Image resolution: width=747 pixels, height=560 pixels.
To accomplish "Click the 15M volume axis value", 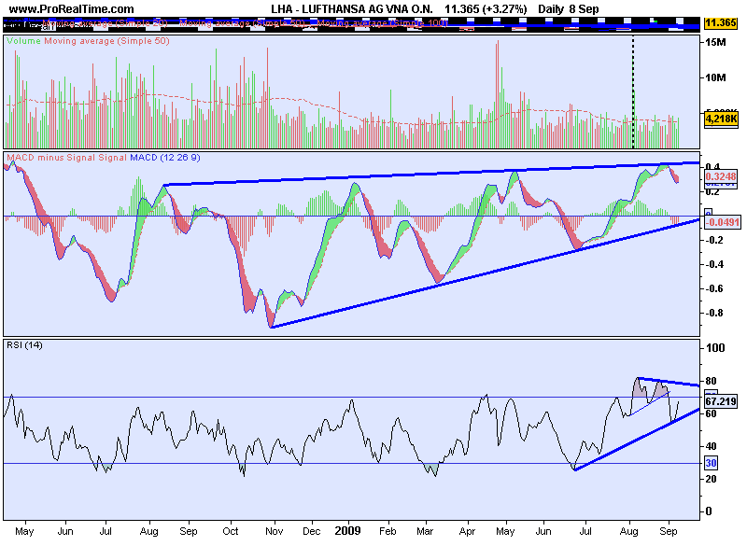I will coord(716,42).
